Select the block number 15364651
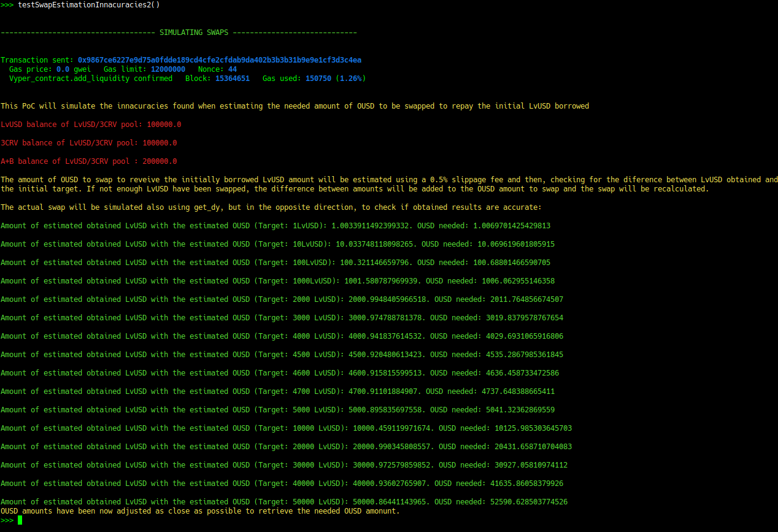 pyautogui.click(x=233, y=79)
